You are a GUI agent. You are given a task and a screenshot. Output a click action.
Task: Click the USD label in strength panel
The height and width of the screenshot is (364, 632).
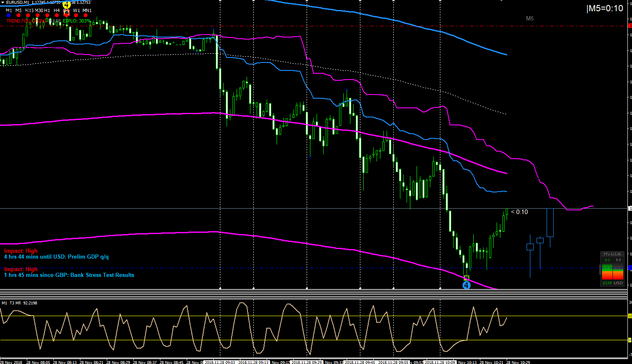click(618, 283)
